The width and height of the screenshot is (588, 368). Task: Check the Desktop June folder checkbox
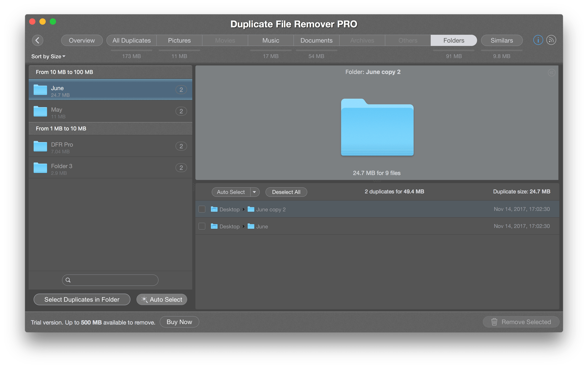202,226
